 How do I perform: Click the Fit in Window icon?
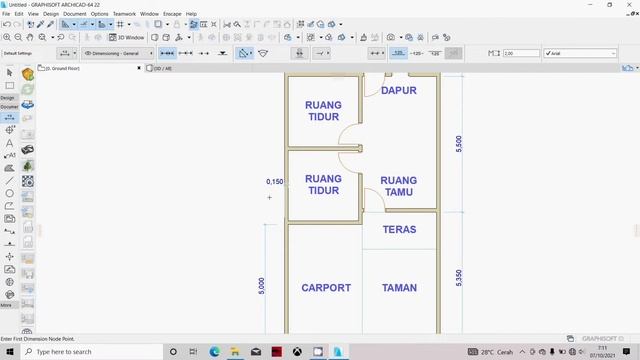(x=42, y=38)
